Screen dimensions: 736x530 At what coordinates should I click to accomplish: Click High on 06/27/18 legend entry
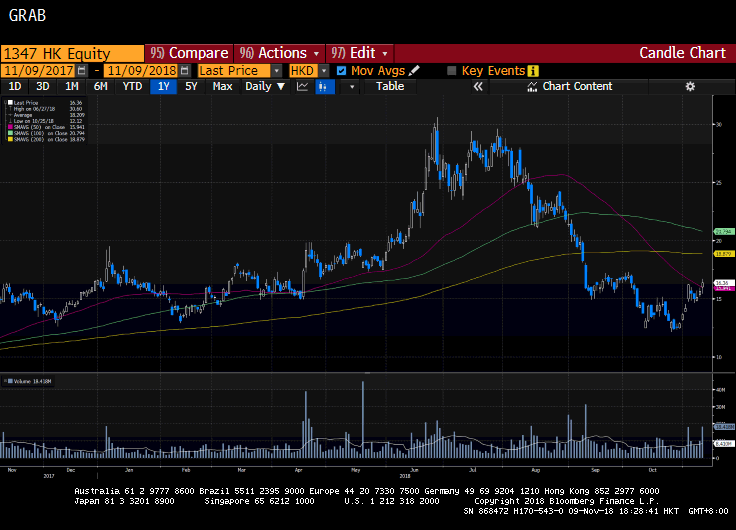pyautogui.click(x=46, y=109)
